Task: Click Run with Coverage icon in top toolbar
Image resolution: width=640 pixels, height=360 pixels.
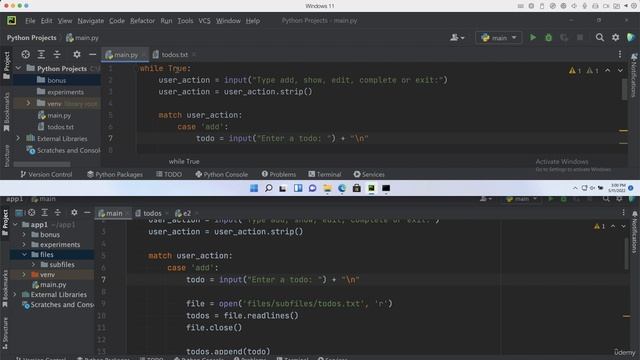Action: [x=564, y=38]
